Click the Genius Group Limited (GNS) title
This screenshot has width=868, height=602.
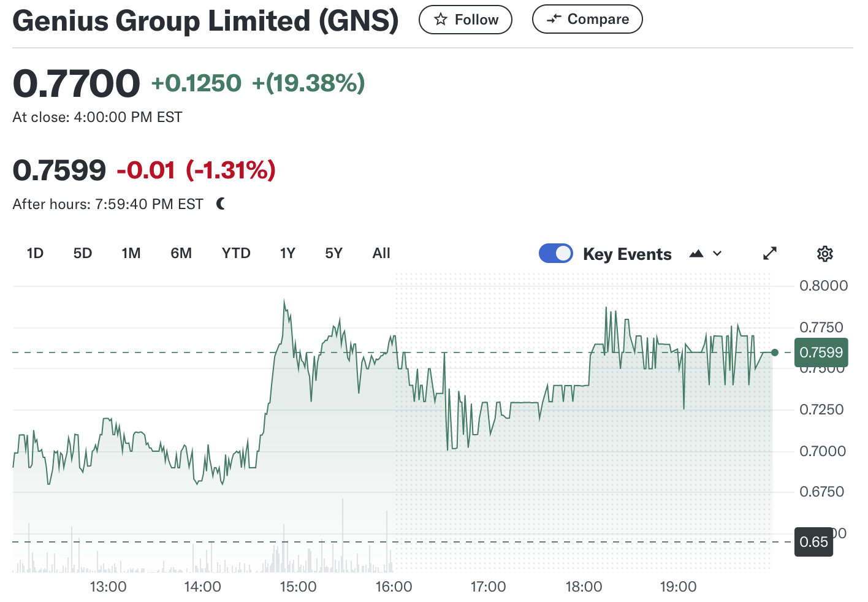pyautogui.click(x=205, y=20)
